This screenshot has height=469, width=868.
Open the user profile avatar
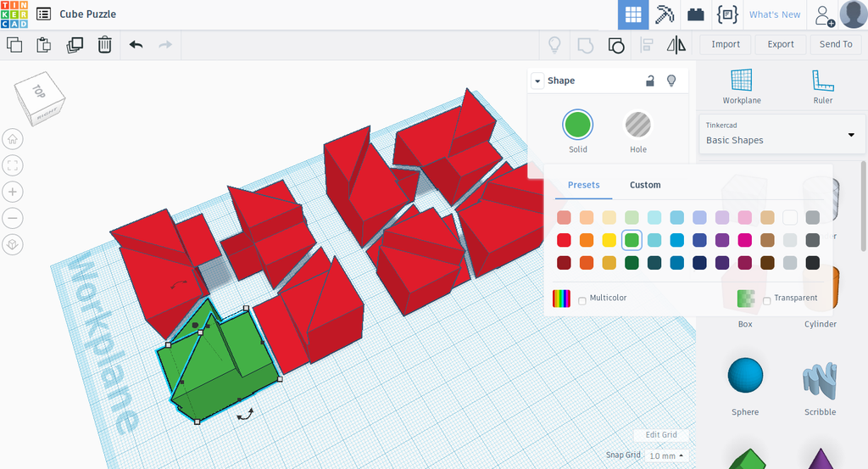(854, 14)
